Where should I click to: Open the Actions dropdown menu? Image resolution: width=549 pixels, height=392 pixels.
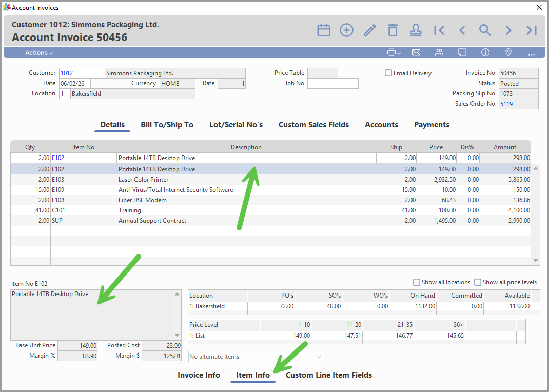39,53
